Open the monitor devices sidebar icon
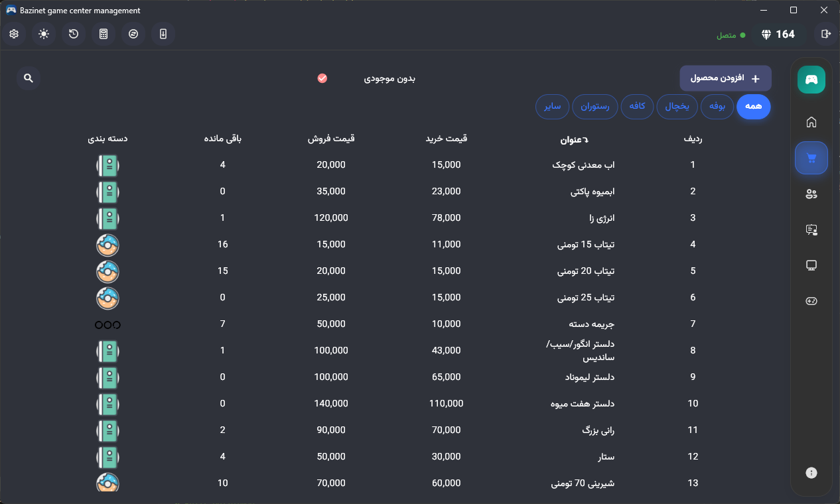The width and height of the screenshot is (840, 504). click(811, 265)
